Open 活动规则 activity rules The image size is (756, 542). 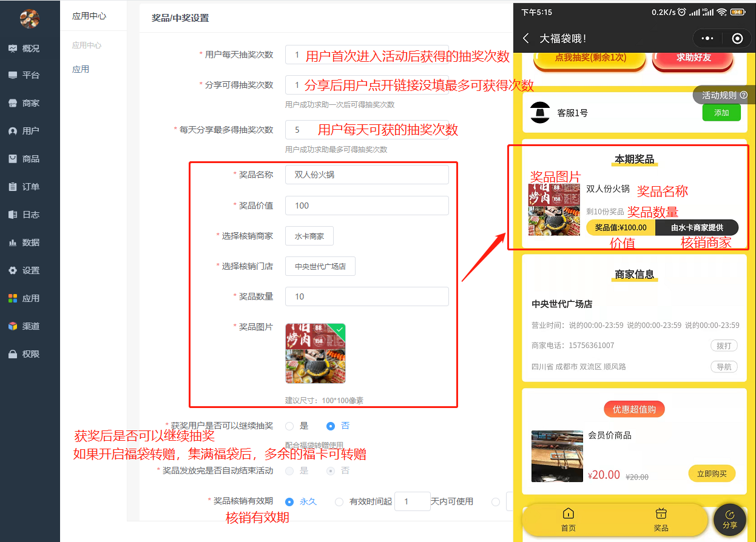point(724,95)
